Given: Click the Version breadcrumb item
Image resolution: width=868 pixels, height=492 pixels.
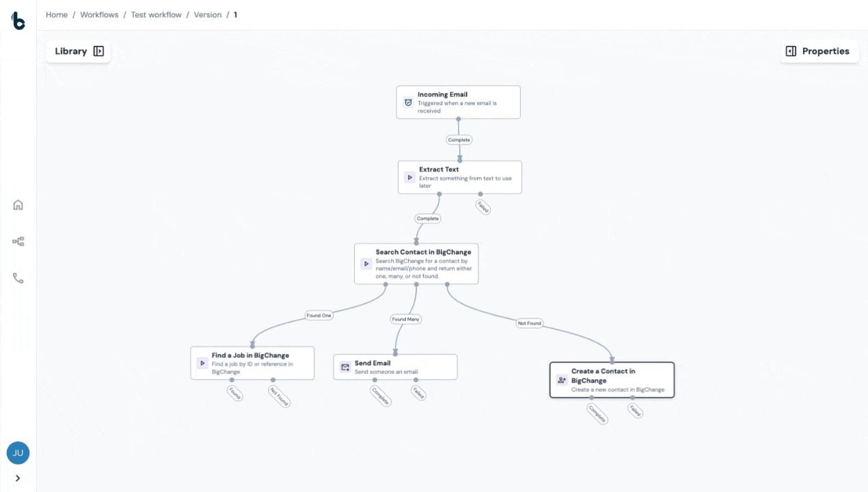Looking at the screenshot, I should pyautogui.click(x=208, y=15).
